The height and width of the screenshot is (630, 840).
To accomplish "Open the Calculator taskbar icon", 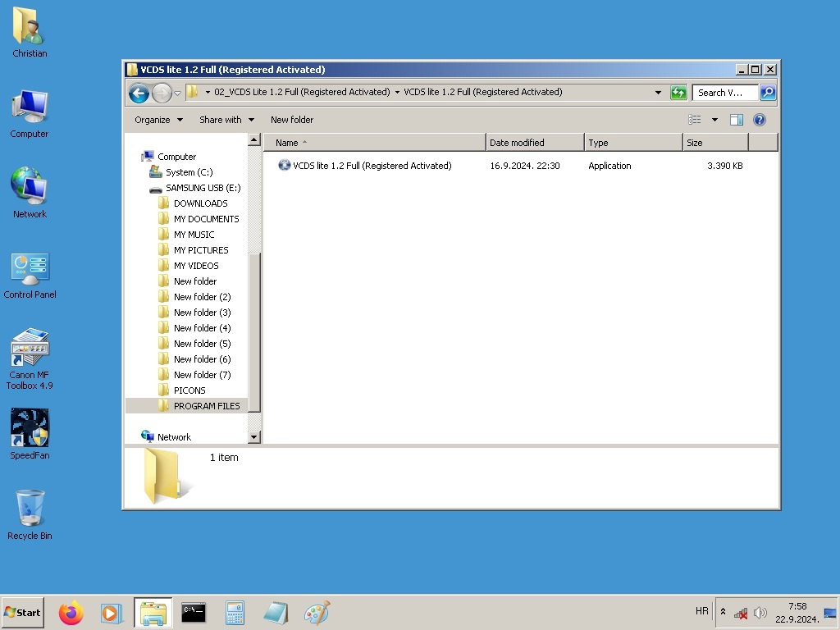I will point(235,612).
